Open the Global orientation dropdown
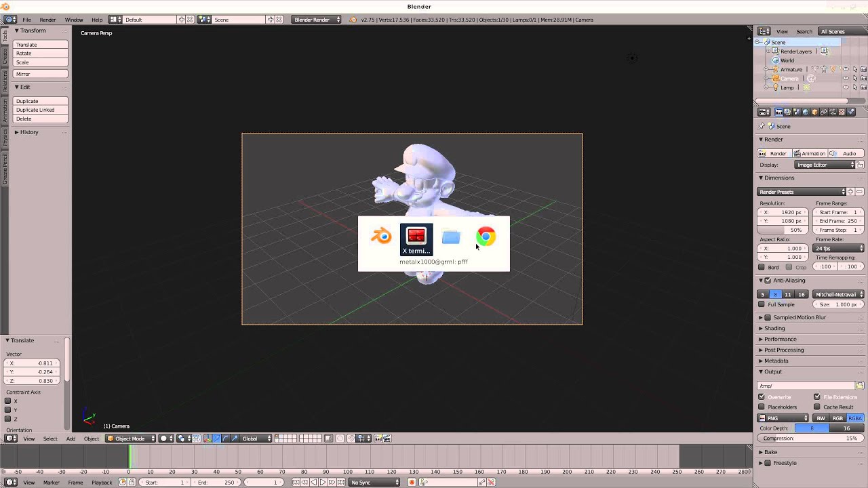 click(x=255, y=439)
